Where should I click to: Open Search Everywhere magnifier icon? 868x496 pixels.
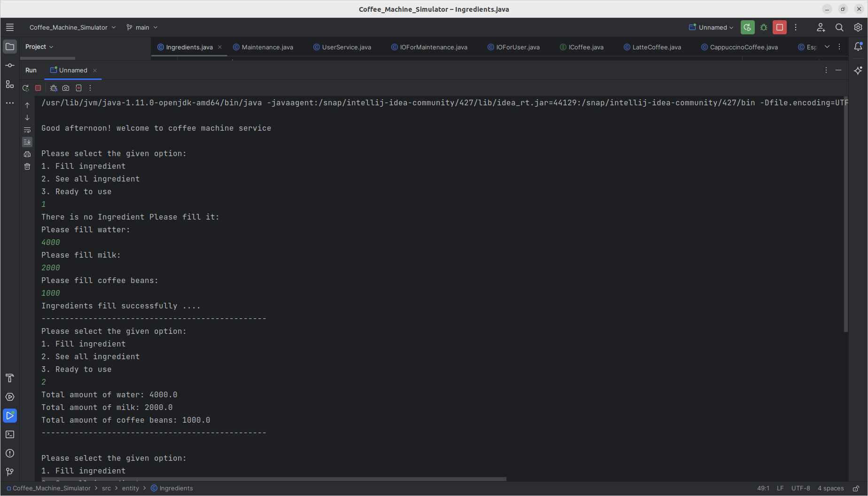click(839, 27)
